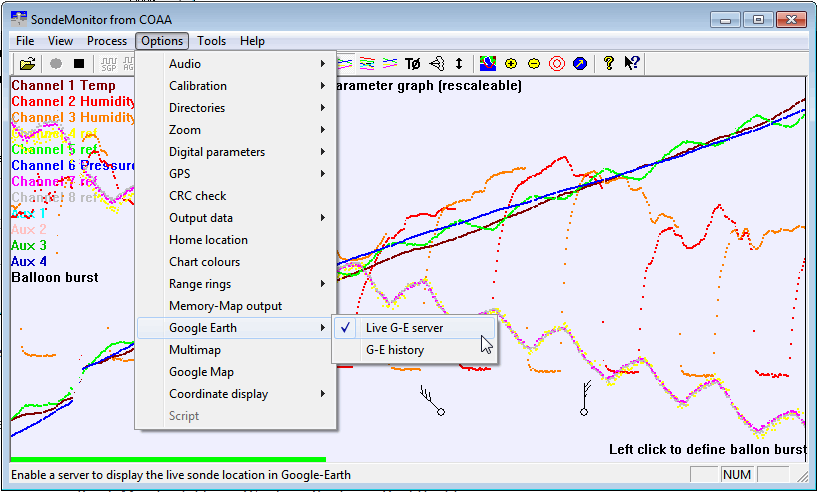Image resolution: width=818 pixels, height=492 pixels.
Task: Click the red range rings target icon
Action: [x=557, y=64]
